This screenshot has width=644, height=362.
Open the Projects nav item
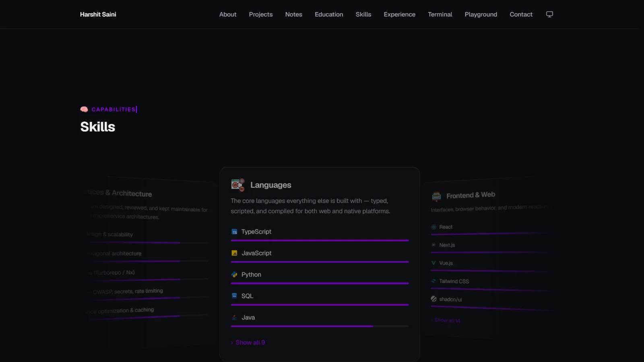pyautogui.click(x=261, y=14)
